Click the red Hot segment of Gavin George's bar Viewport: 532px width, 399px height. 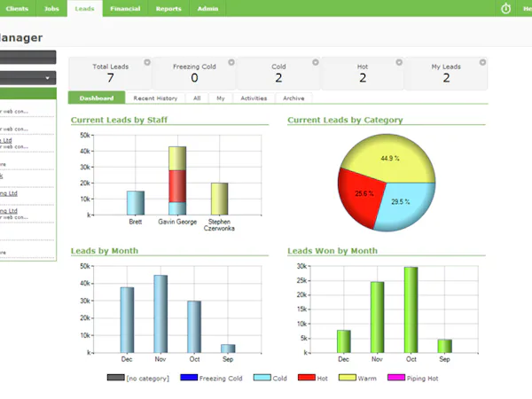(177, 186)
